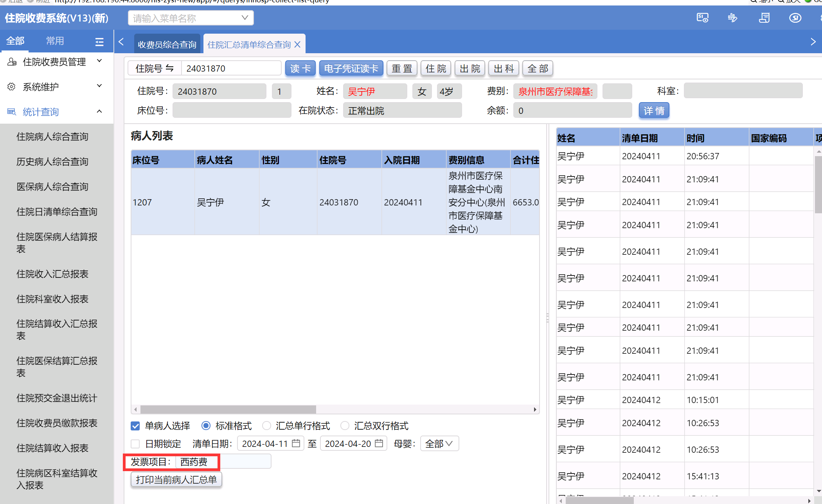Select the 汇总双行格式 radio button
822x504 pixels.
345,426
